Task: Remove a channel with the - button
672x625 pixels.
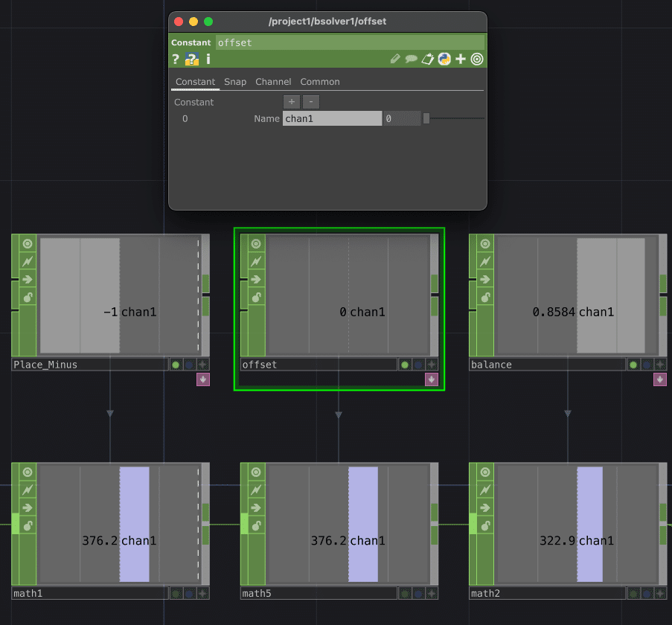Action: pos(311,101)
